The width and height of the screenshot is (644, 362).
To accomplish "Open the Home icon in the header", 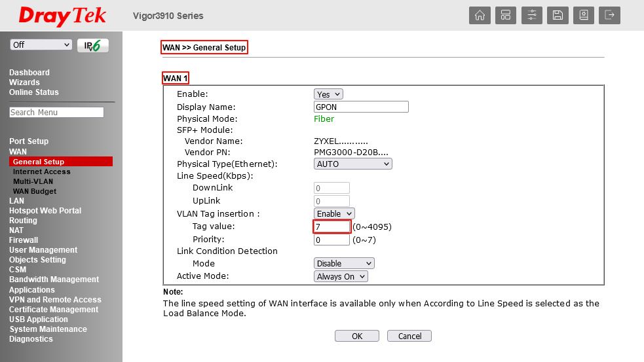I will [480, 16].
